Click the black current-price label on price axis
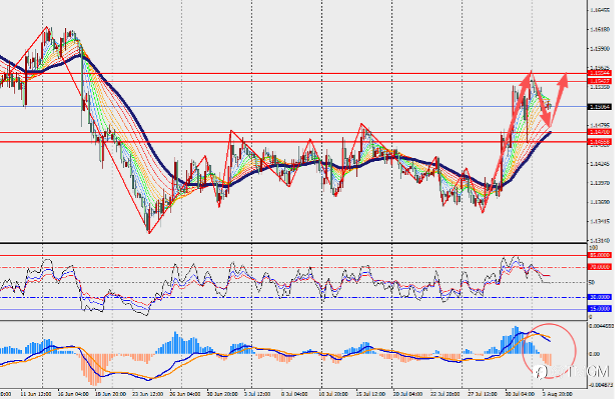Viewport: 616px width, 400px height. tap(600, 106)
